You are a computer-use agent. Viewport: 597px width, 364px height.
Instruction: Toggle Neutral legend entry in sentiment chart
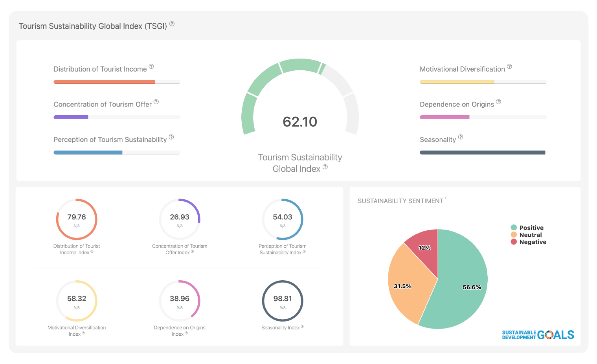coord(526,235)
